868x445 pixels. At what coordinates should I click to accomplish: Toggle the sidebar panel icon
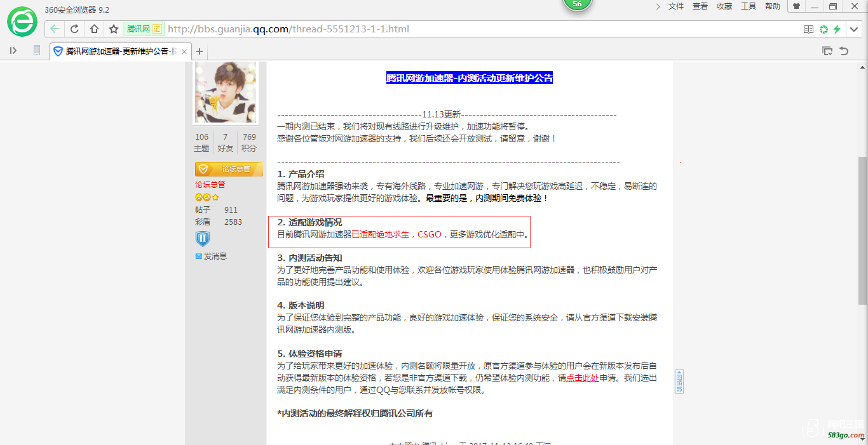point(13,51)
